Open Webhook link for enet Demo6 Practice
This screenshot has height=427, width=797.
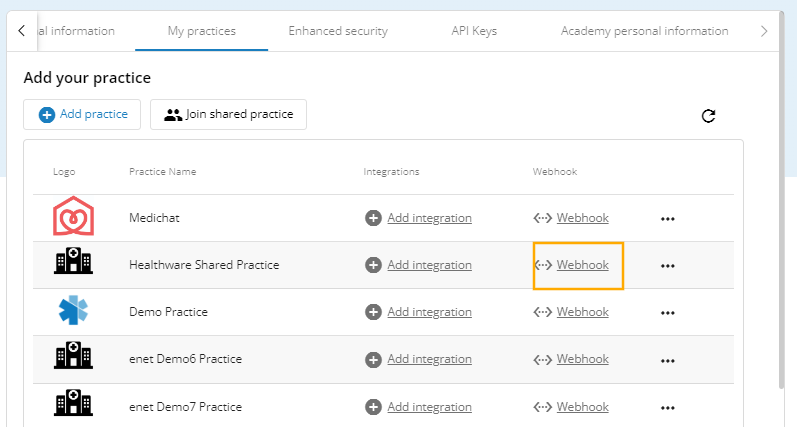point(582,359)
